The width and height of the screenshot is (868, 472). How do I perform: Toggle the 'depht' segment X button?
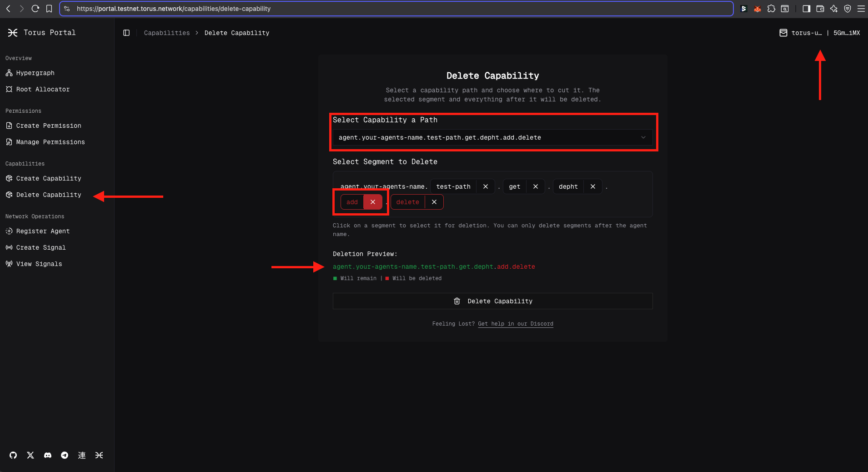click(592, 186)
